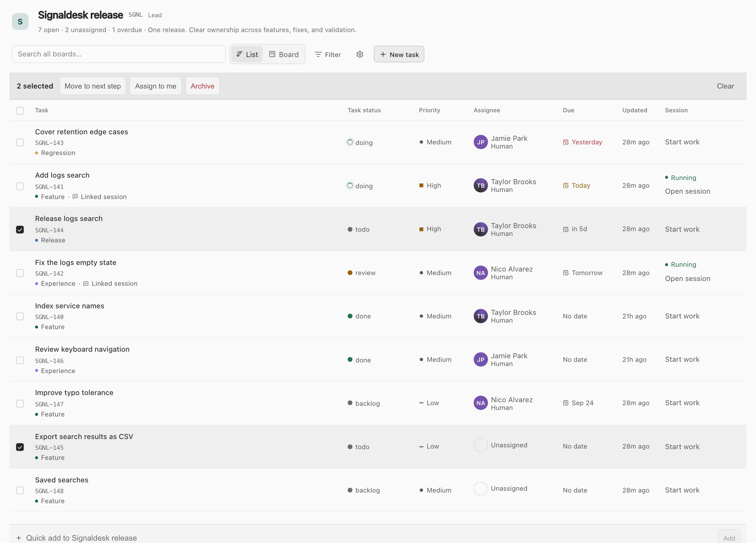Check the Improve typo tolerance checkbox

[20, 403]
